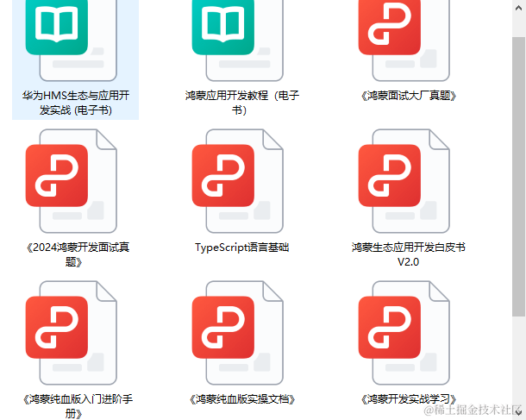This screenshot has width=526, height=420.
Task: Select the TypeScript语言基础 PDF icon
Action: (x=237, y=181)
